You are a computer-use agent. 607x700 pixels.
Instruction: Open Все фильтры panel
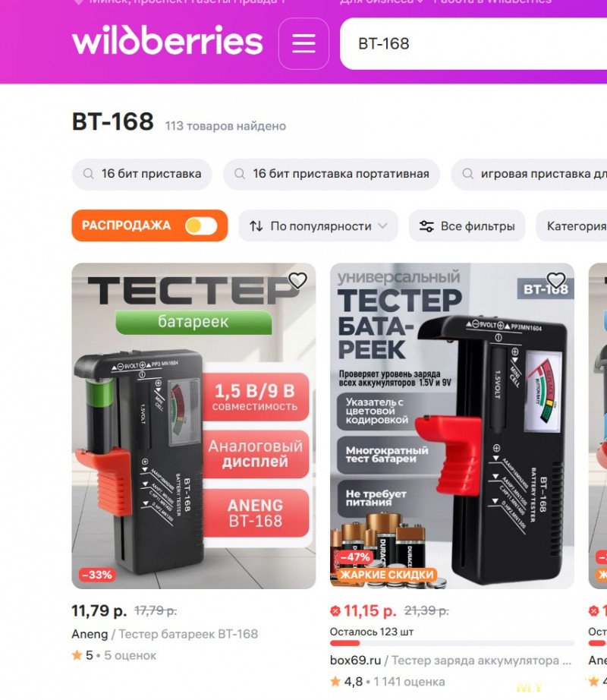click(x=467, y=226)
